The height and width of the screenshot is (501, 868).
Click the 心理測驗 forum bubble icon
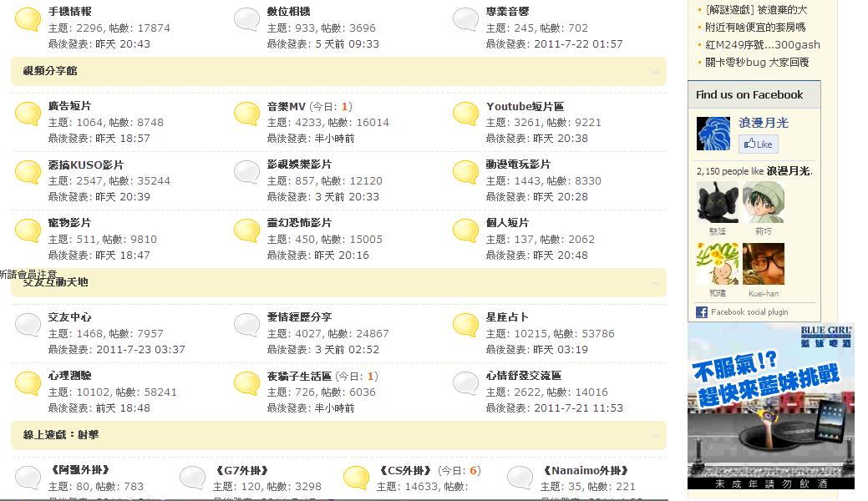click(28, 383)
